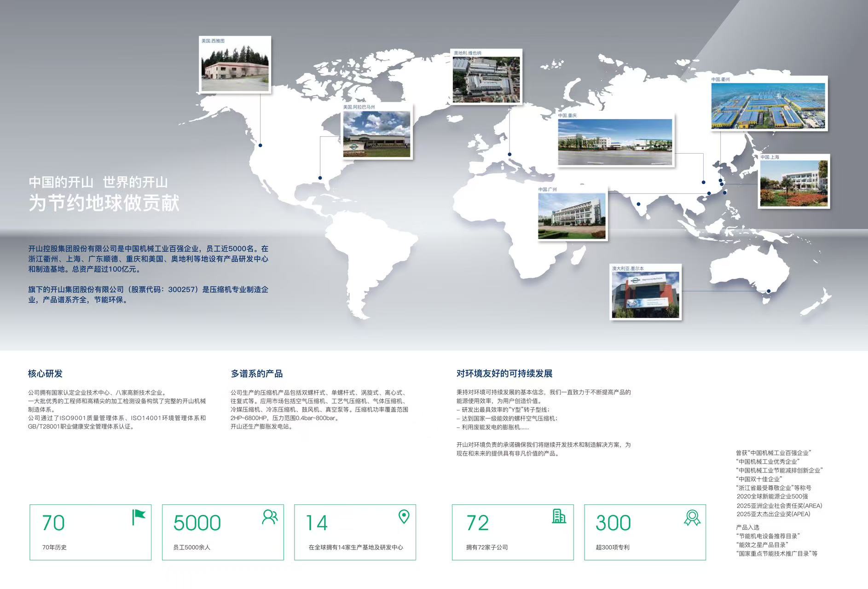The width and height of the screenshot is (868, 589).
Task: Click the Vienna map dot in Europe
Action: (x=509, y=155)
